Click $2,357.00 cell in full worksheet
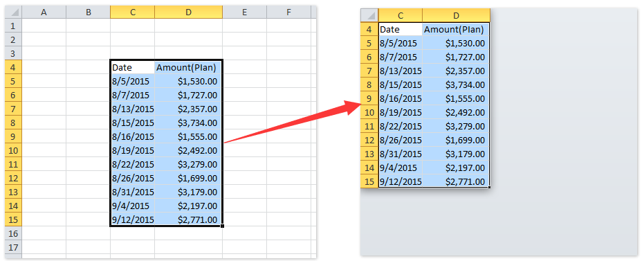 tap(189, 109)
